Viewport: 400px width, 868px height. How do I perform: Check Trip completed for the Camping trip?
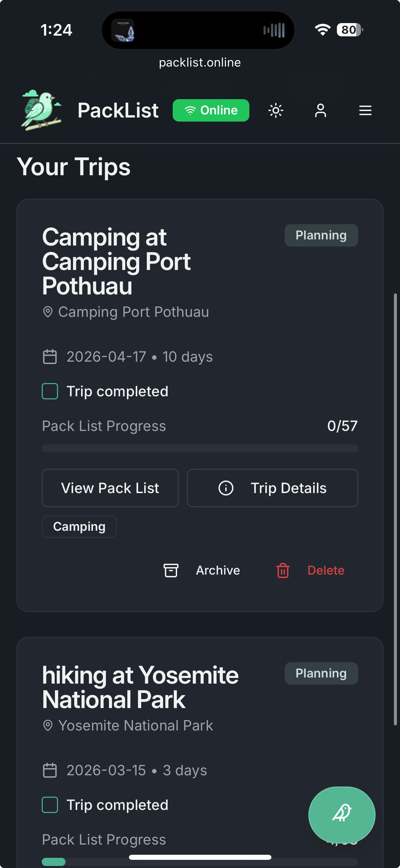(x=50, y=391)
